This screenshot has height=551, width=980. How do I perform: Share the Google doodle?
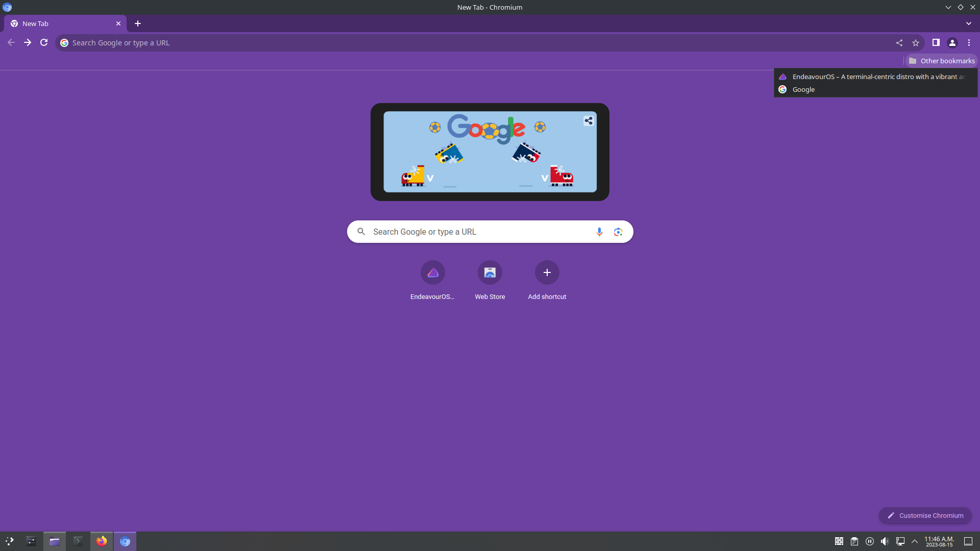pos(589,121)
